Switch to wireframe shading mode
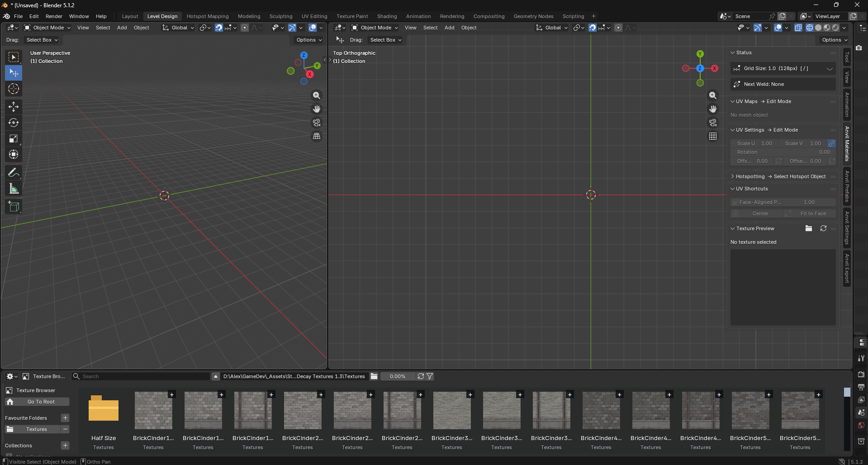Viewport: 868px width, 465px height. [810, 28]
